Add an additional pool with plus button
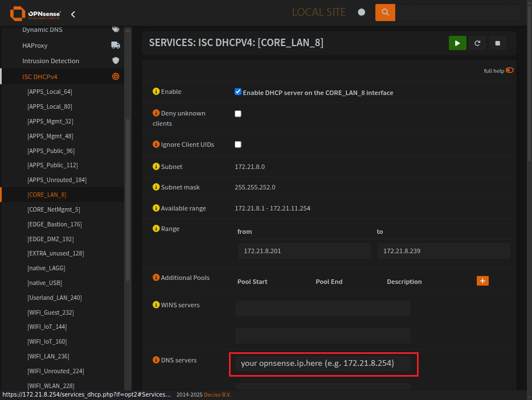 (482, 281)
